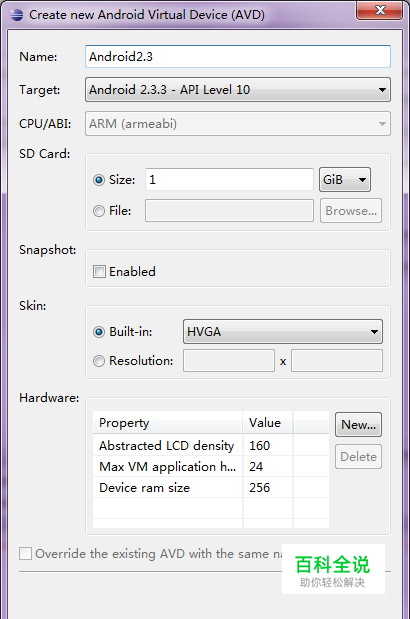Focus the Name field containing Android2.3
The width and height of the screenshot is (410, 619).
click(x=238, y=56)
